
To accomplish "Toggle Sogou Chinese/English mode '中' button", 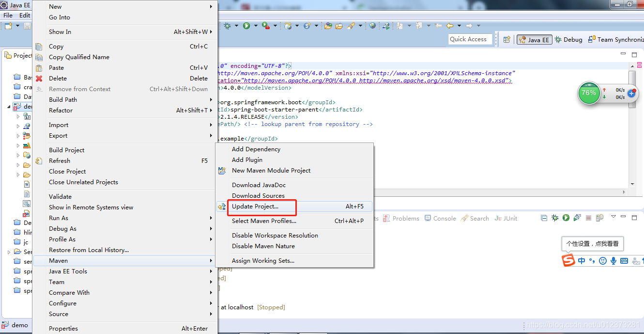I will pos(582,261).
